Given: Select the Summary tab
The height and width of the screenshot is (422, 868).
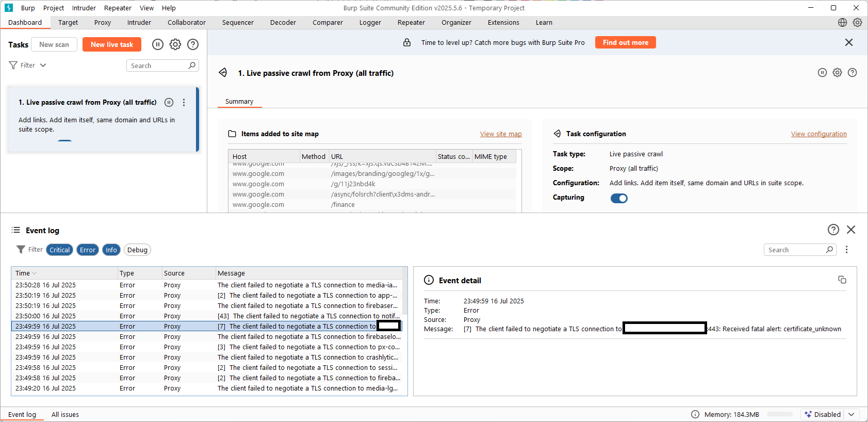Looking at the screenshot, I should point(239,102).
